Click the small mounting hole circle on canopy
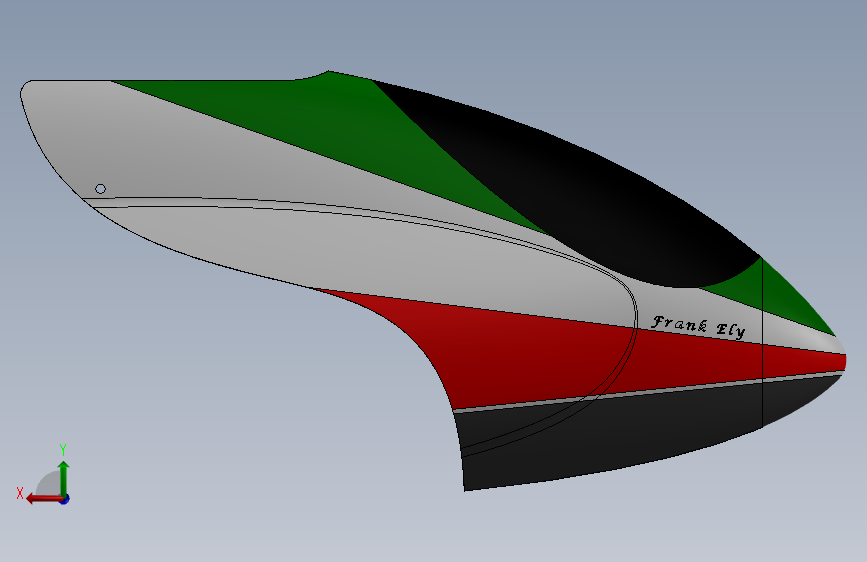Image resolution: width=867 pixels, height=562 pixels. click(x=100, y=189)
